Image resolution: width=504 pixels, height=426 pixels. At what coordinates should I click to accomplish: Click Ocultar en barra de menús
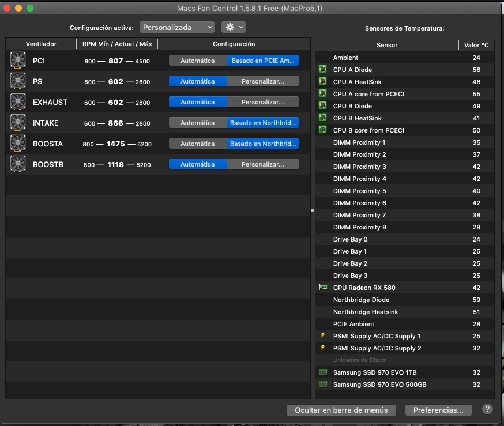pos(341,410)
